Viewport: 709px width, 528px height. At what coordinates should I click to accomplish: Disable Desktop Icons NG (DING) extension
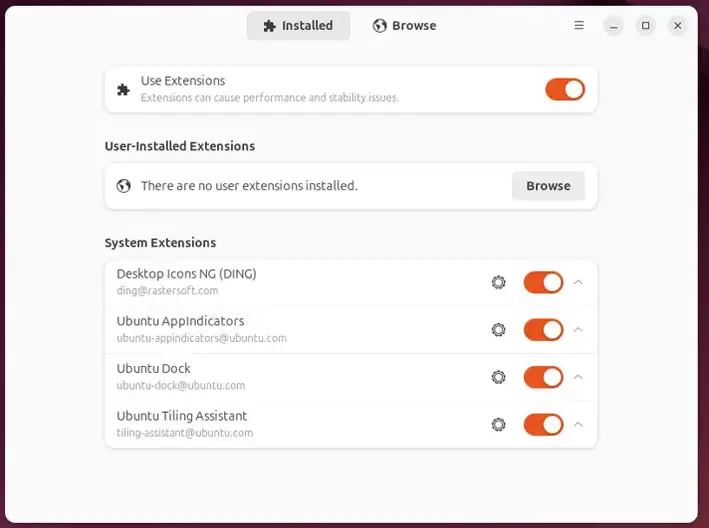click(x=543, y=283)
